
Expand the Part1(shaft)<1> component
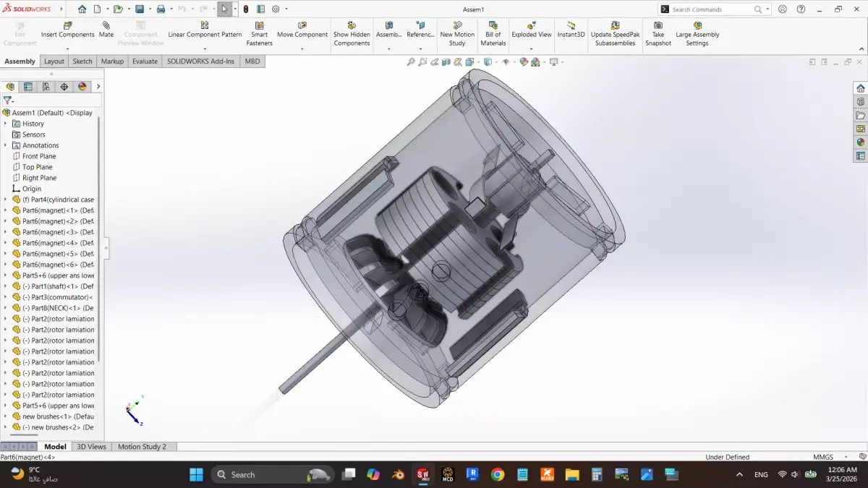(x=5, y=286)
